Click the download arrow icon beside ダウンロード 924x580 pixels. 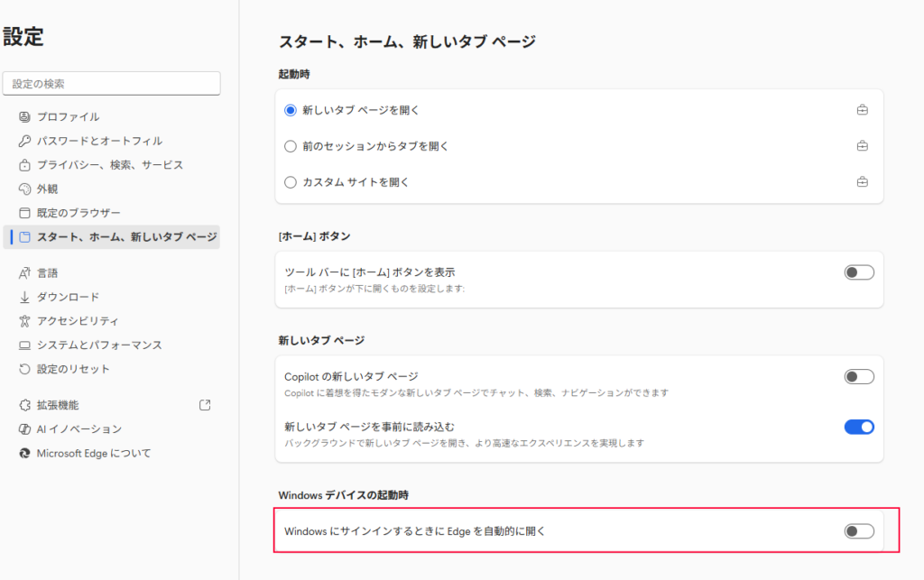[x=24, y=297]
